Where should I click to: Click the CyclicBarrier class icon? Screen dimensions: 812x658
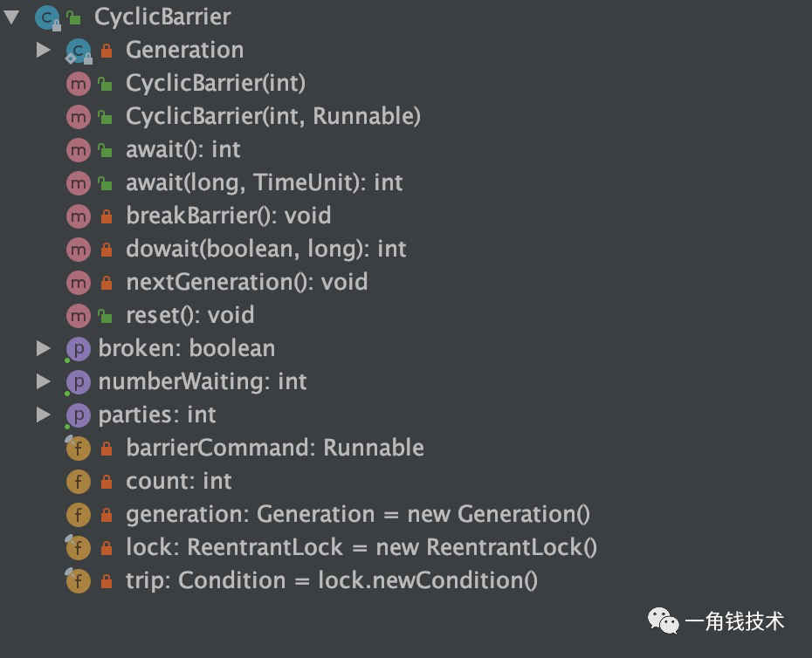click(47, 17)
